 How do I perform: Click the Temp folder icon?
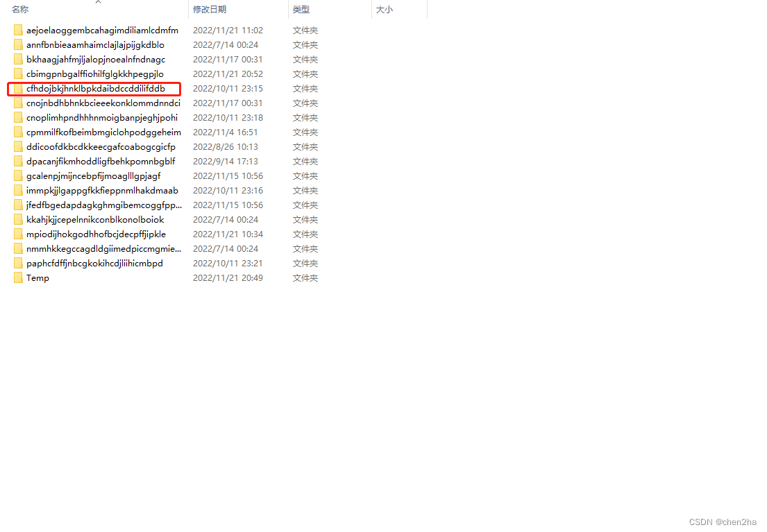tap(18, 278)
